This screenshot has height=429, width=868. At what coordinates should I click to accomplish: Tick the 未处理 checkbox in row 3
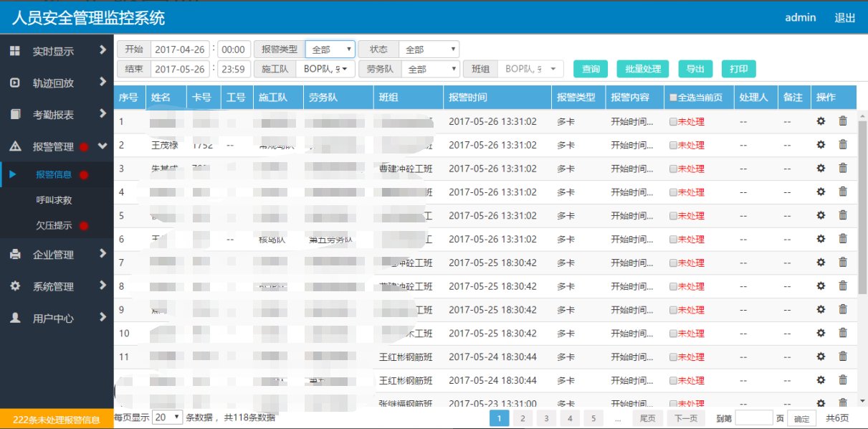click(673, 169)
